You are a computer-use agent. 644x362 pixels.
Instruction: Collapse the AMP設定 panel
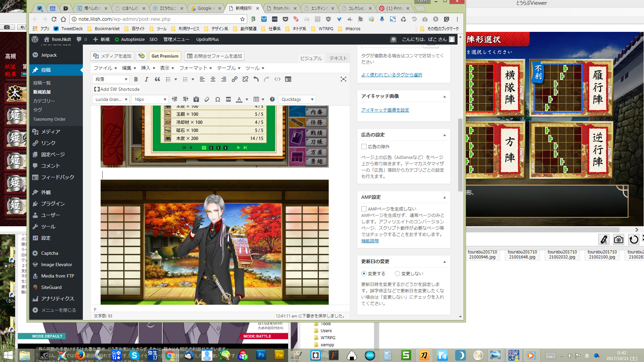[x=444, y=197]
